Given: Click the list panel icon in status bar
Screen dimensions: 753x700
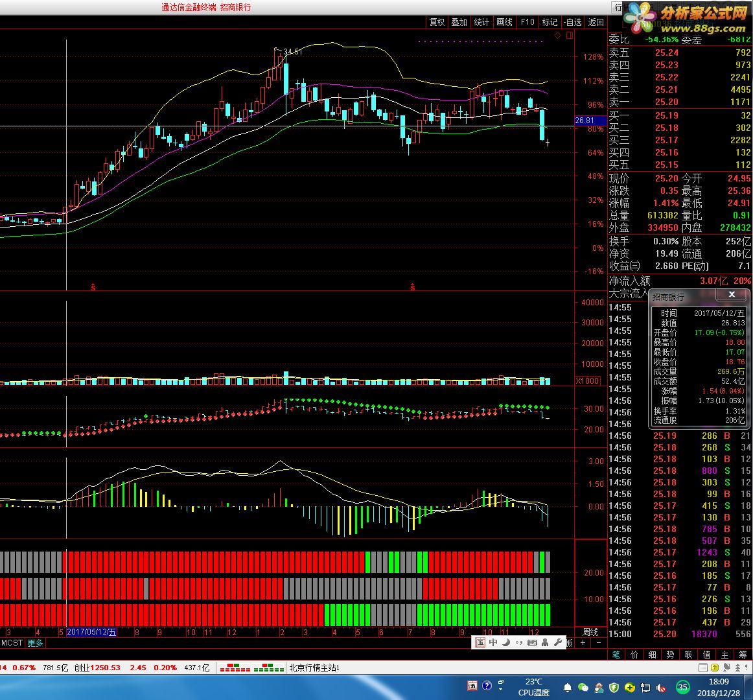Looking at the screenshot, I should 703,668.
